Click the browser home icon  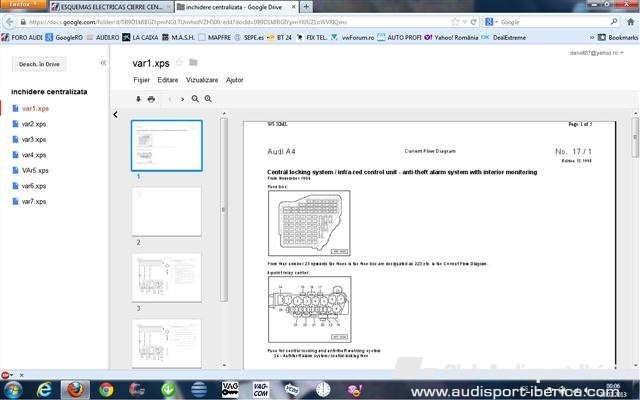click(631, 22)
